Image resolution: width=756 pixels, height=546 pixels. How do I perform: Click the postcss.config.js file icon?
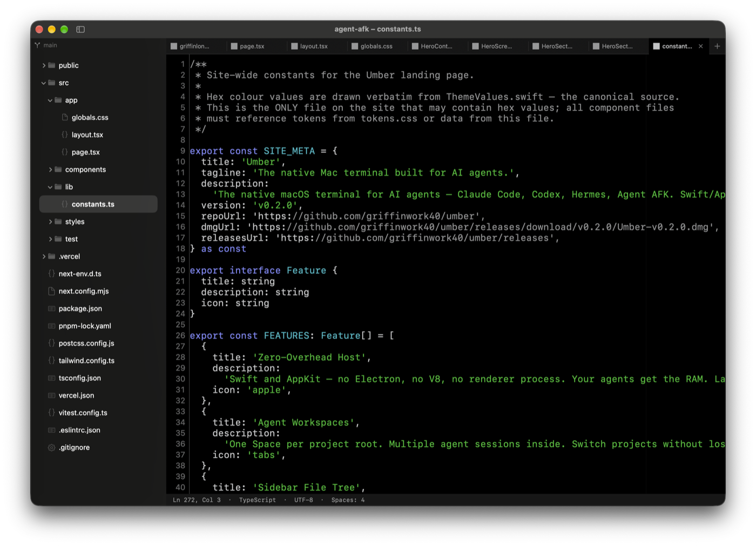point(52,343)
